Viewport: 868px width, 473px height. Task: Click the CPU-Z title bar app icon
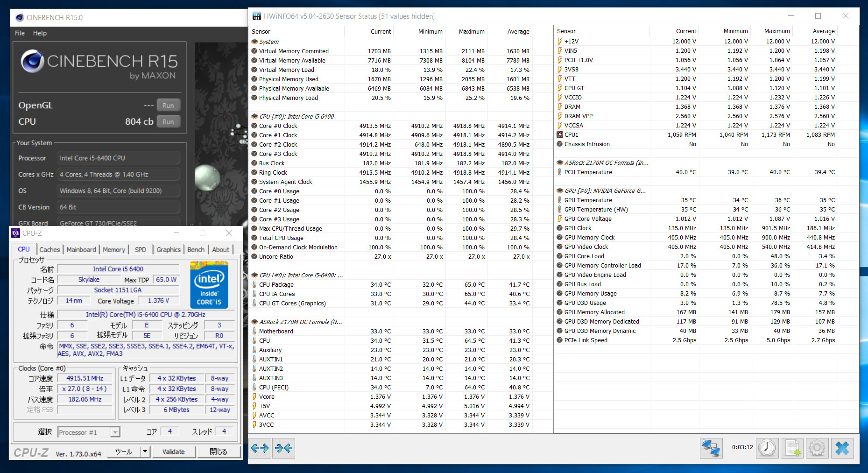[x=15, y=233]
